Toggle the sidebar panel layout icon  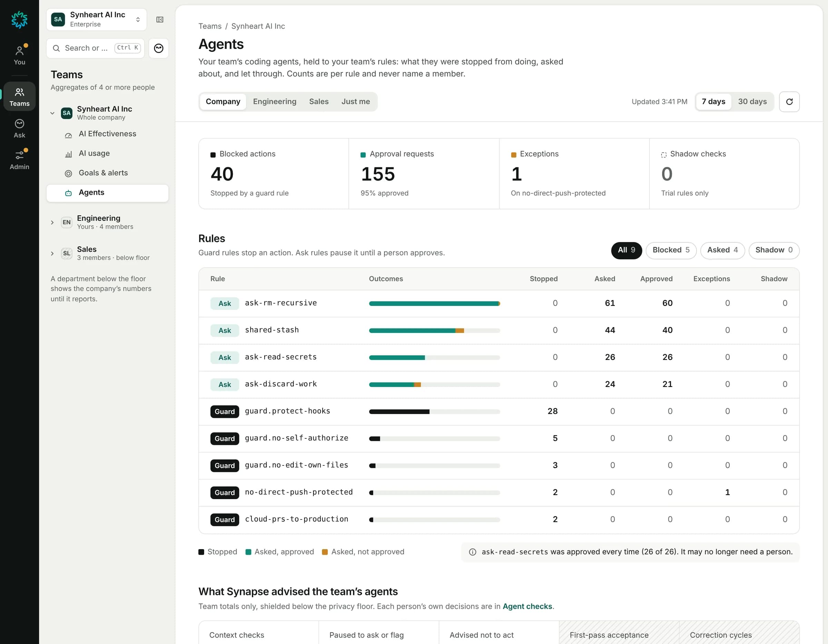(160, 20)
